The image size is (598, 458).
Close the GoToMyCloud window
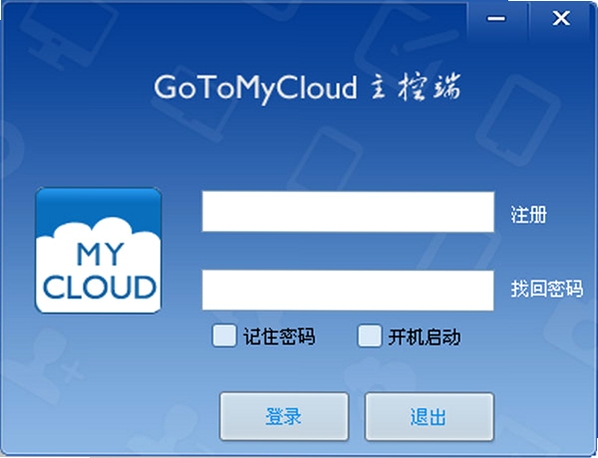click(x=561, y=19)
